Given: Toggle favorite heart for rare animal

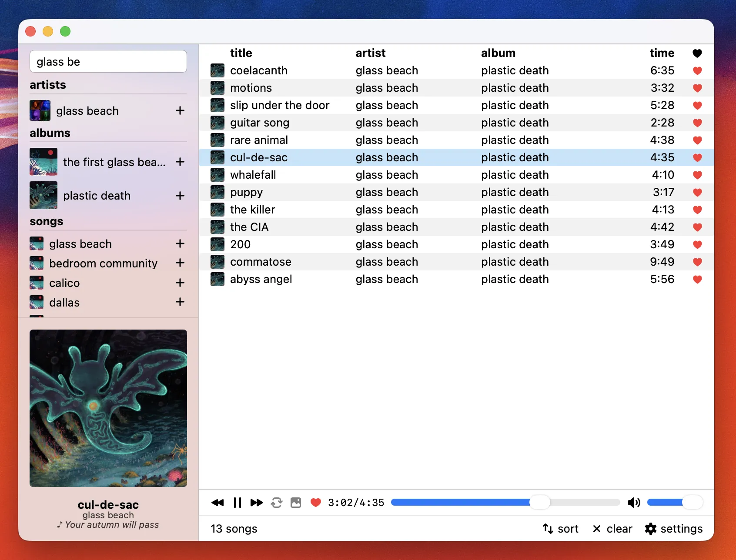Looking at the screenshot, I should [x=697, y=140].
